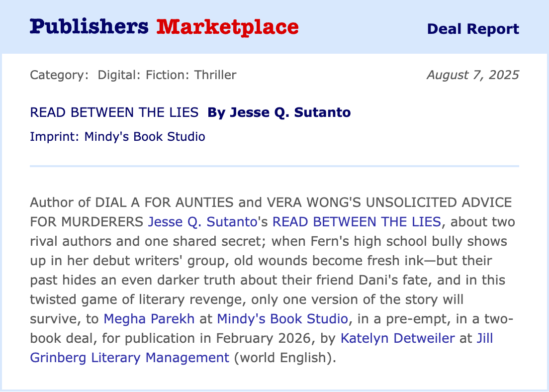Click the Category: label
The width and height of the screenshot is (549, 392).
[x=59, y=75]
